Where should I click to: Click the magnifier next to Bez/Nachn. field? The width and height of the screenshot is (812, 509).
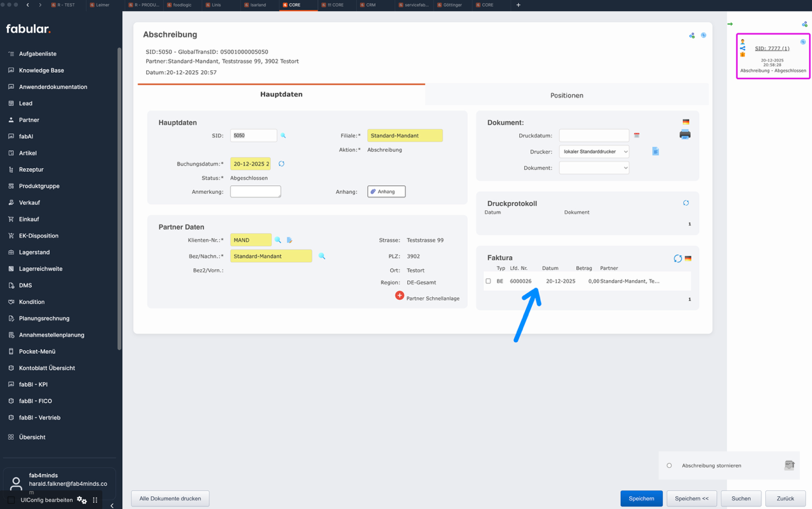pyautogui.click(x=322, y=256)
